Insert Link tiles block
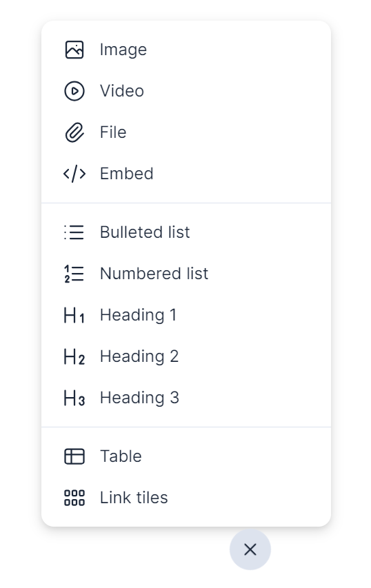 point(186,498)
